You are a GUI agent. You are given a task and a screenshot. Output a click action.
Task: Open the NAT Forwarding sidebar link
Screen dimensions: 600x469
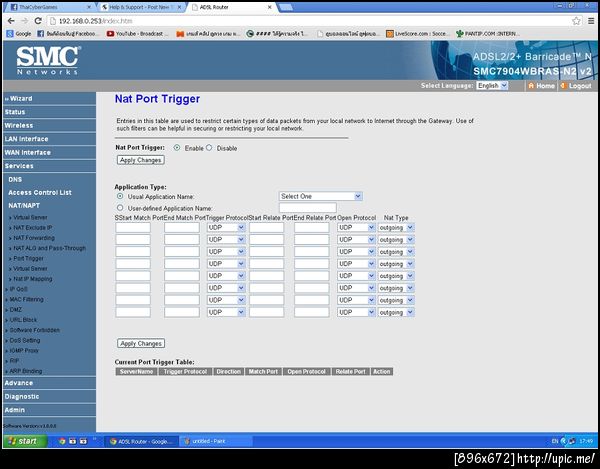[x=34, y=238]
